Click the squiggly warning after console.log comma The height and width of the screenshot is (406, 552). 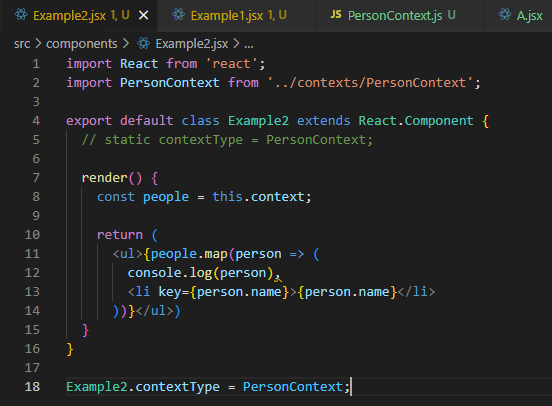[x=278, y=280]
